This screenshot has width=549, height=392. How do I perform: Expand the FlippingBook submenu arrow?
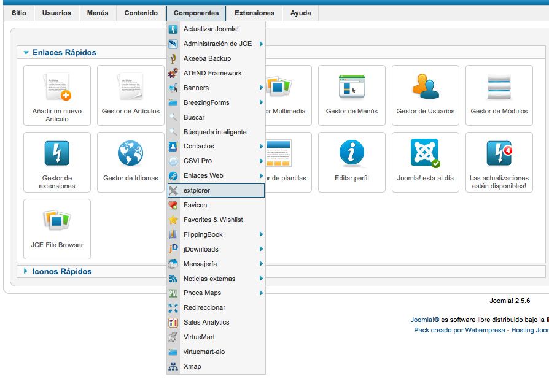(261, 234)
